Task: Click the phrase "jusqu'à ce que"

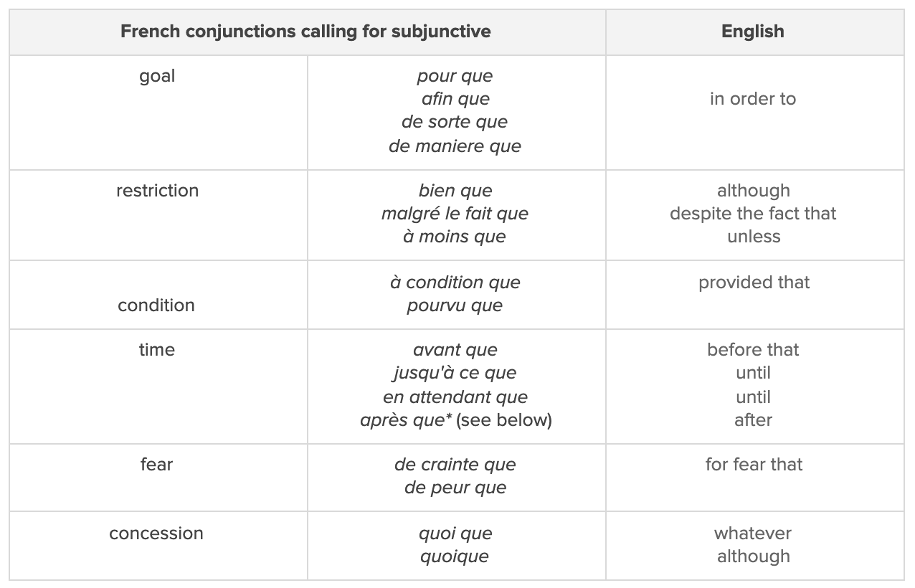Action: point(455,373)
